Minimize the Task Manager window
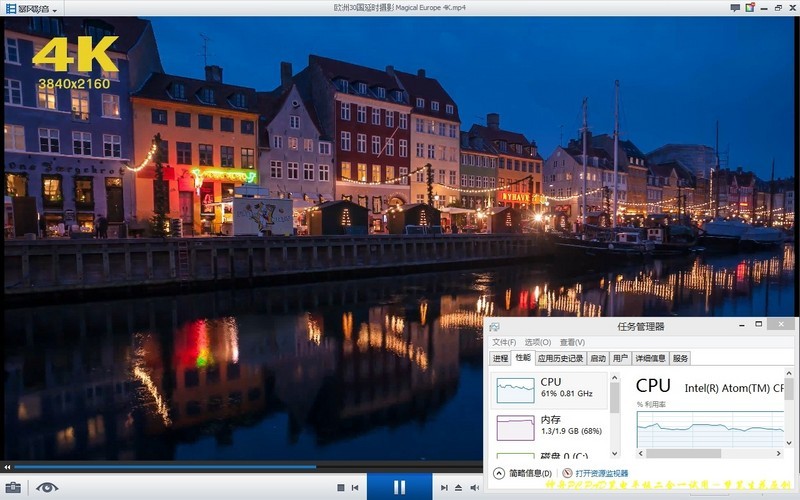The height and width of the screenshot is (500, 800). point(741,324)
